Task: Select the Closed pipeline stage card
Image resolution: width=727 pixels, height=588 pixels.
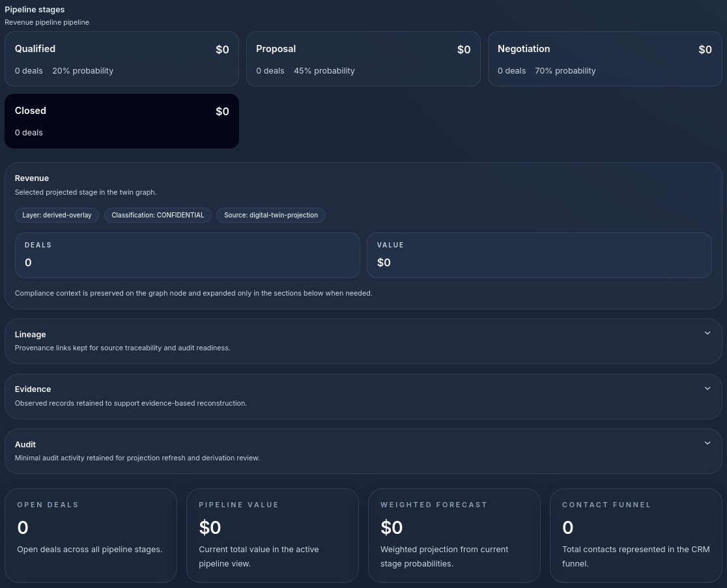Action: pyautogui.click(x=122, y=121)
